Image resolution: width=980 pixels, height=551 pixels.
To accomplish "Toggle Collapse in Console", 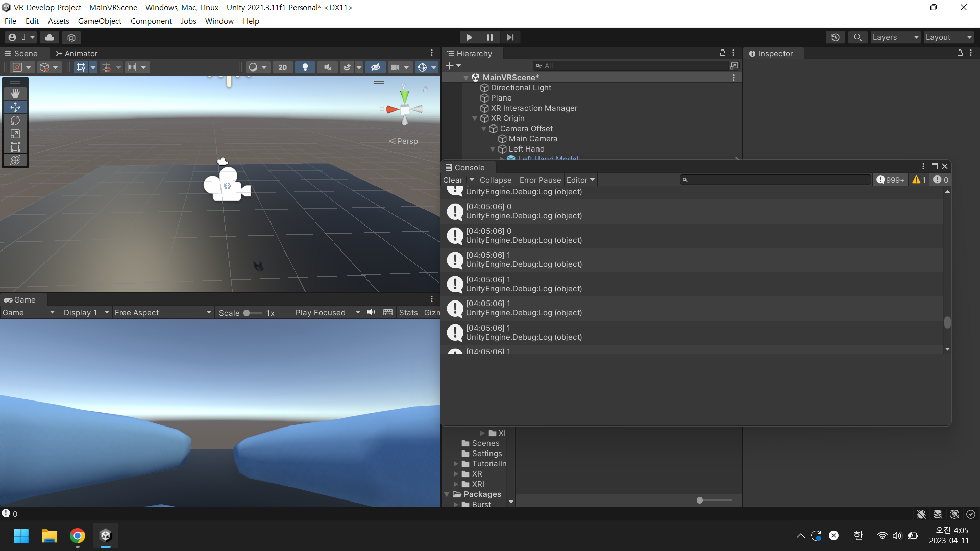I will tap(495, 180).
